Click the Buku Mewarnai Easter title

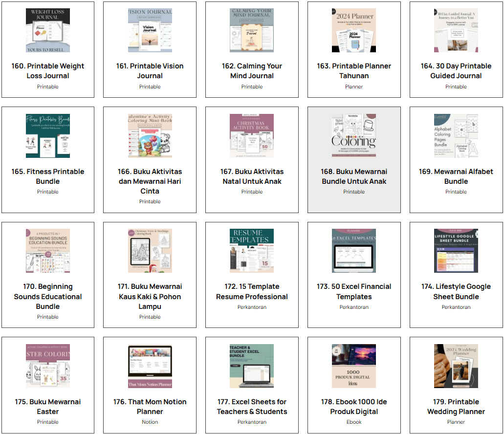point(48,407)
